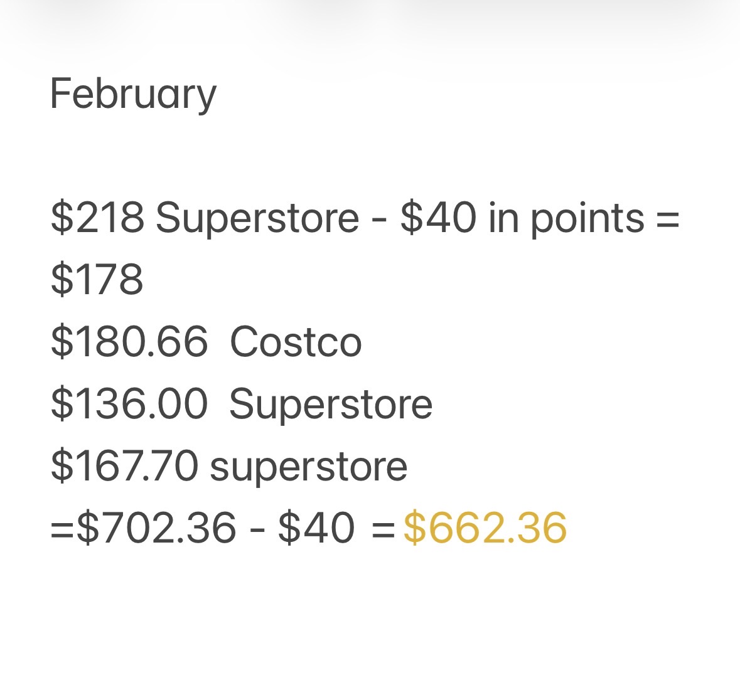Click the lowercase superstore word
Viewport: 740px width, 700px height.
pyautogui.click(x=309, y=465)
